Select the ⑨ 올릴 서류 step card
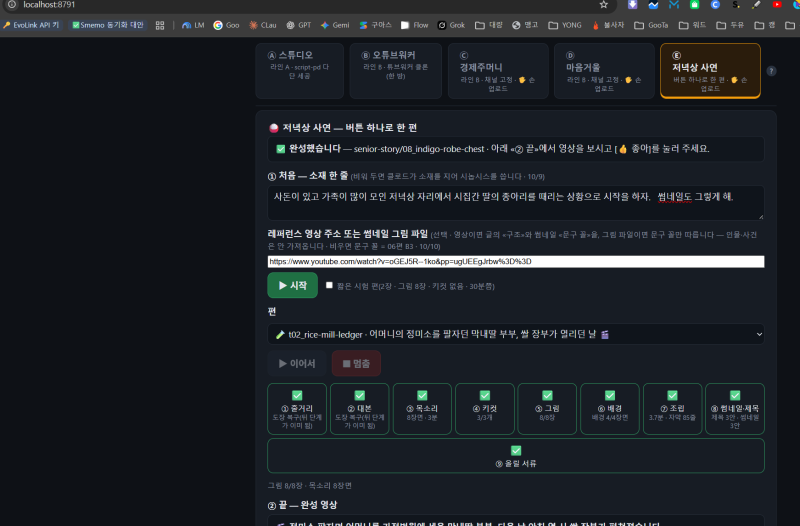This screenshot has height=526, width=800. tap(516, 456)
